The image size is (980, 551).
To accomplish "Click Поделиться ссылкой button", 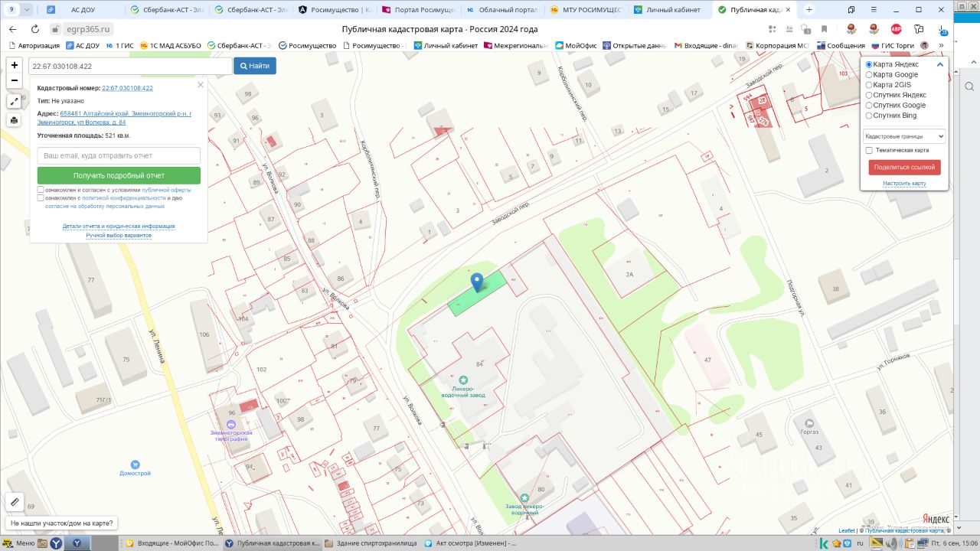I will click(904, 168).
